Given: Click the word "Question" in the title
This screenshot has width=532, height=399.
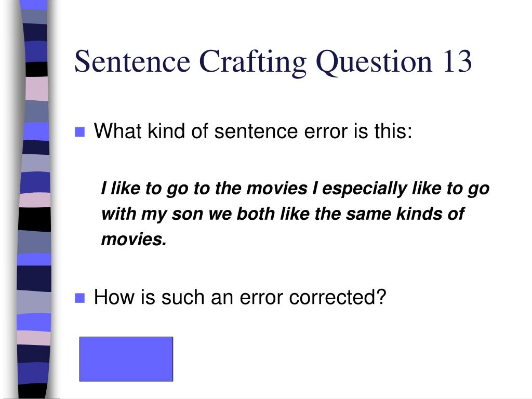Looking at the screenshot, I should tap(374, 63).
